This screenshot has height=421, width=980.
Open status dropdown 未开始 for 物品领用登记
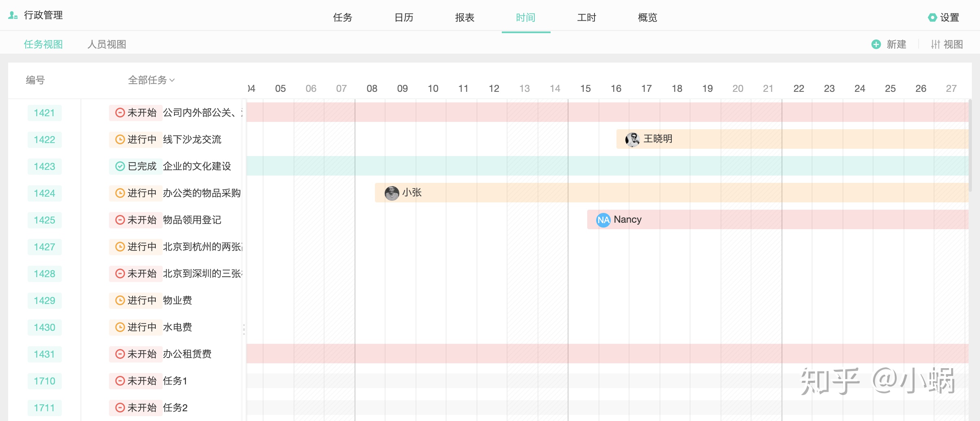pyautogui.click(x=136, y=220)
